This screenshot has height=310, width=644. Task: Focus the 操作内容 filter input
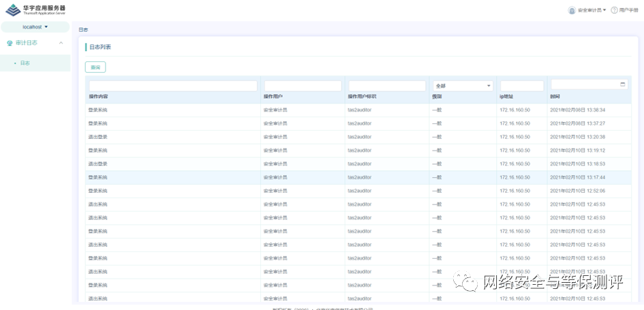pos(173,86)
